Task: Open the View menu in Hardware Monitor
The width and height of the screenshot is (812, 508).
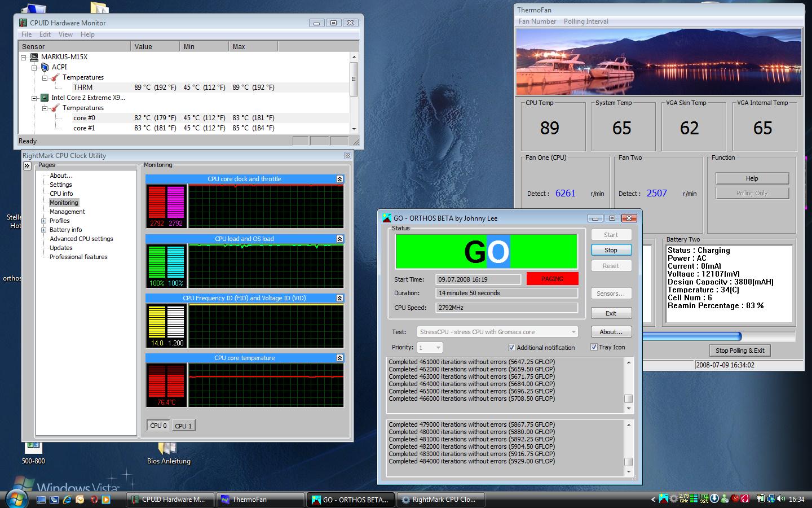Action: (x=65, y=34)
